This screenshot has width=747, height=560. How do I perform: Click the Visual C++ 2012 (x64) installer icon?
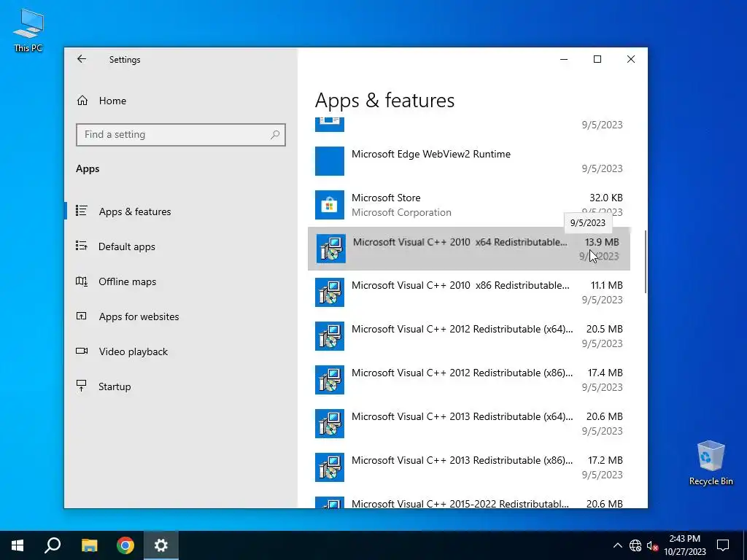pos(330,336)
